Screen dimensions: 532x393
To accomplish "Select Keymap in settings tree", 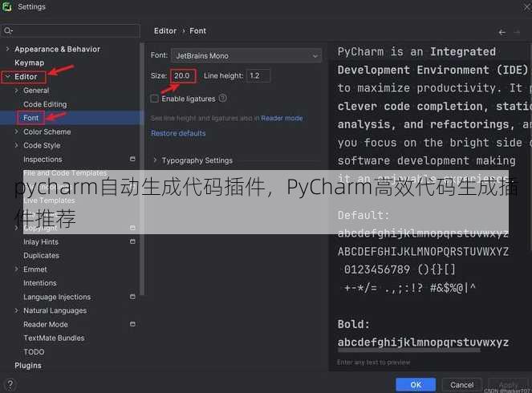I will [29, 63].
